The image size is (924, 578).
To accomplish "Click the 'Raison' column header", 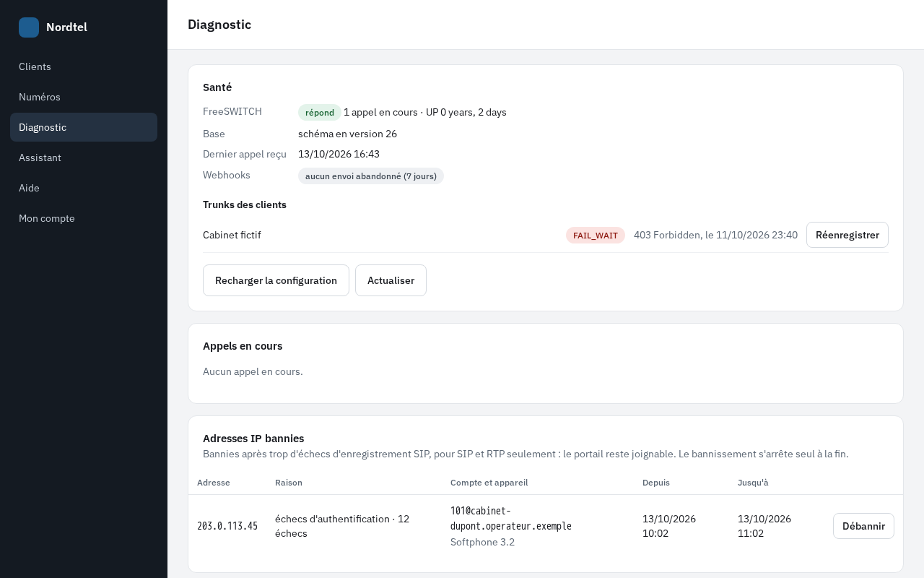I will (289, 483).
